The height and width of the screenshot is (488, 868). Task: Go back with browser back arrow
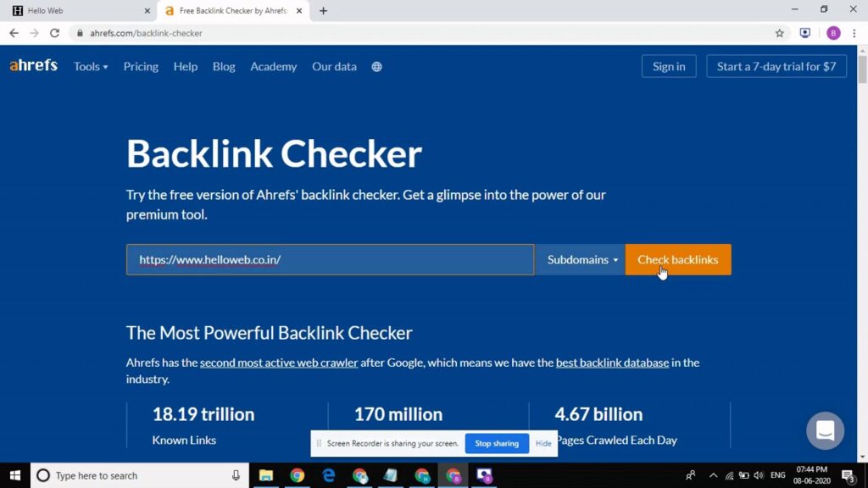pyautogui.click(x=14, y=33)
